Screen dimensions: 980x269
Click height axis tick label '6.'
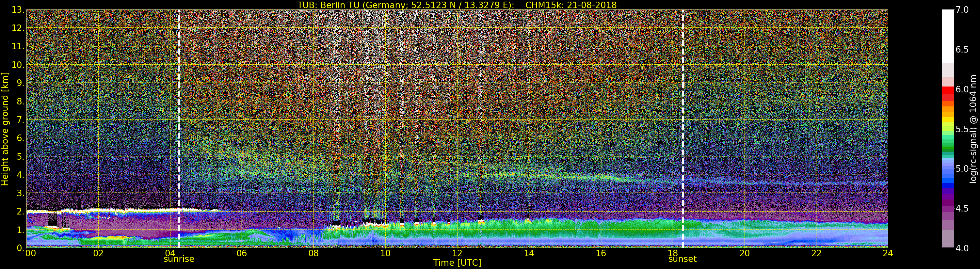(21, 138)
